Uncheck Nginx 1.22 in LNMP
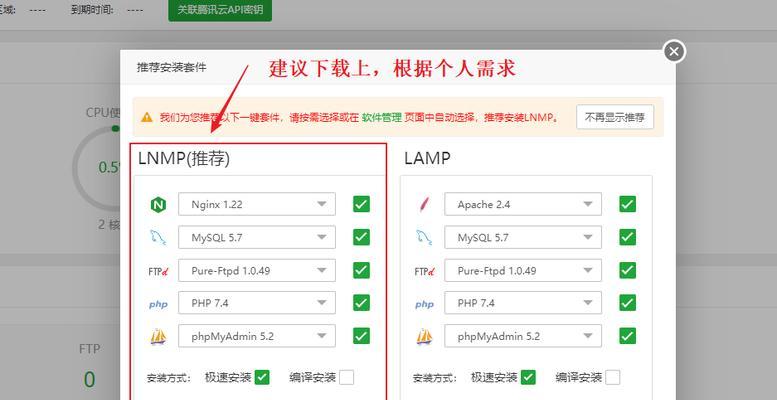777x400 pixels. [361, 204]
